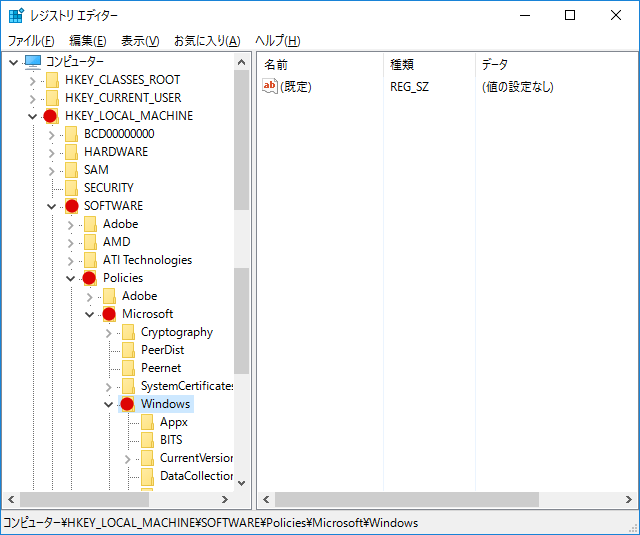The width and height of the screenshot is (640, 535).
Task: Collapse the Windows key
Action: point(109,405)
